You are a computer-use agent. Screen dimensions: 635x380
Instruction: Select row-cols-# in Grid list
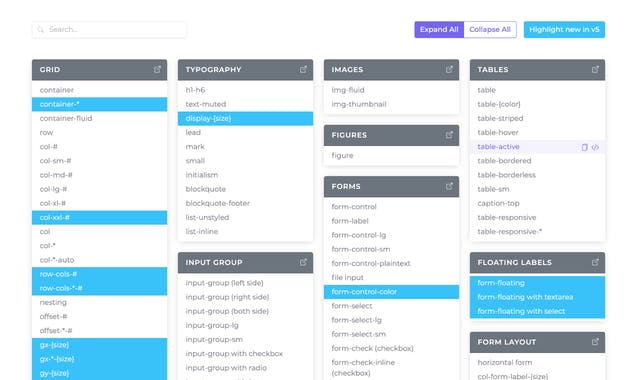[100, 274]
